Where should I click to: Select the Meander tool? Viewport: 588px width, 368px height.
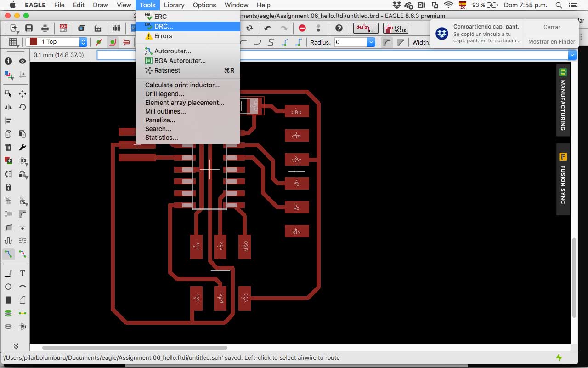pos(8,240)
